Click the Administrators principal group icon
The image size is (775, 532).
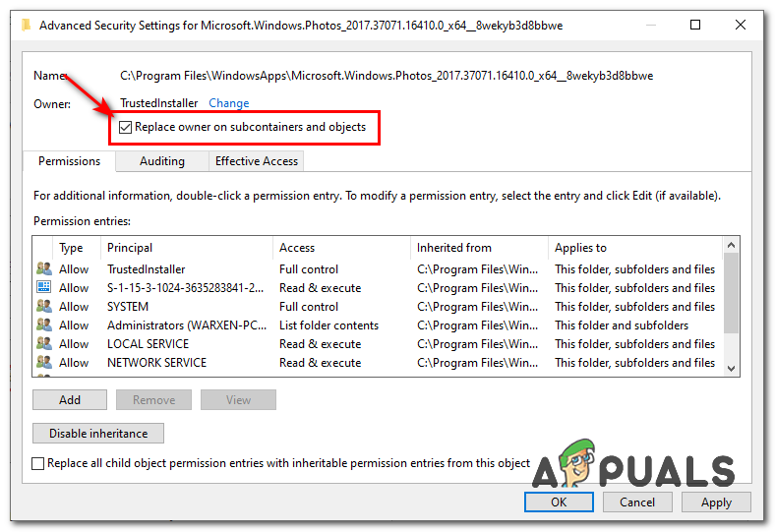[x=43, y=325]
